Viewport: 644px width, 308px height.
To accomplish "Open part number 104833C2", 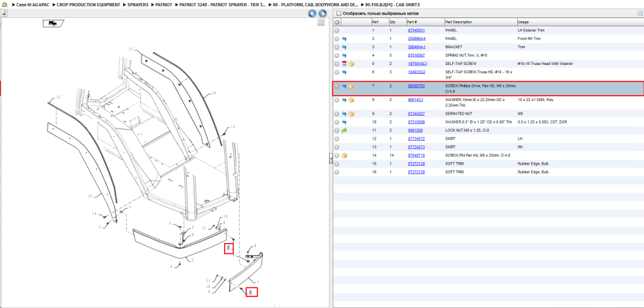I will coord(417,72).
